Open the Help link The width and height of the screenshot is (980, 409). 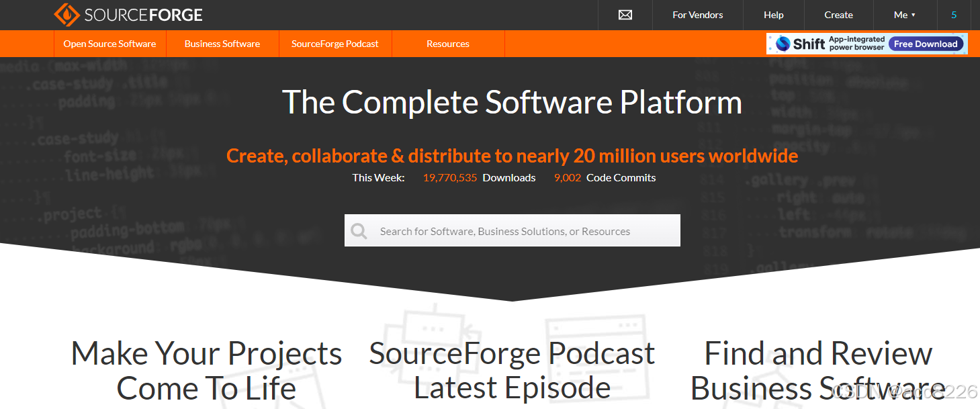click(774, 15)
